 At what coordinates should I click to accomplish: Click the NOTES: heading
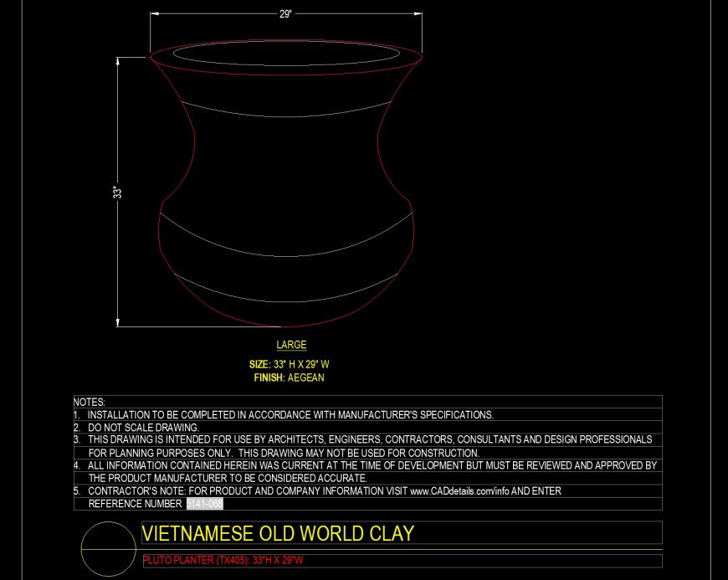(90, 402)
